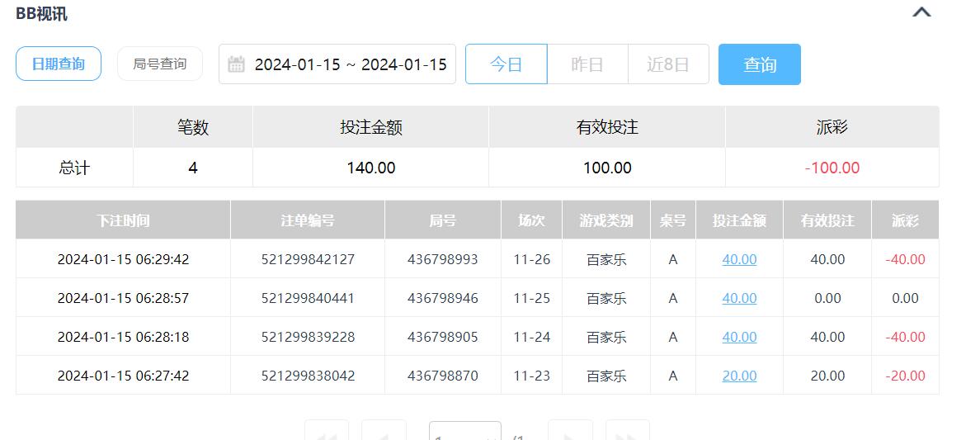Click order number 521299842127 cell

[308, 259]
